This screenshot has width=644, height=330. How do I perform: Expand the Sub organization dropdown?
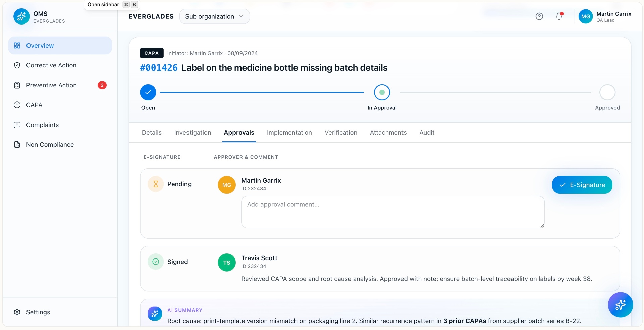pyautogui.click(x=215, y=16)
